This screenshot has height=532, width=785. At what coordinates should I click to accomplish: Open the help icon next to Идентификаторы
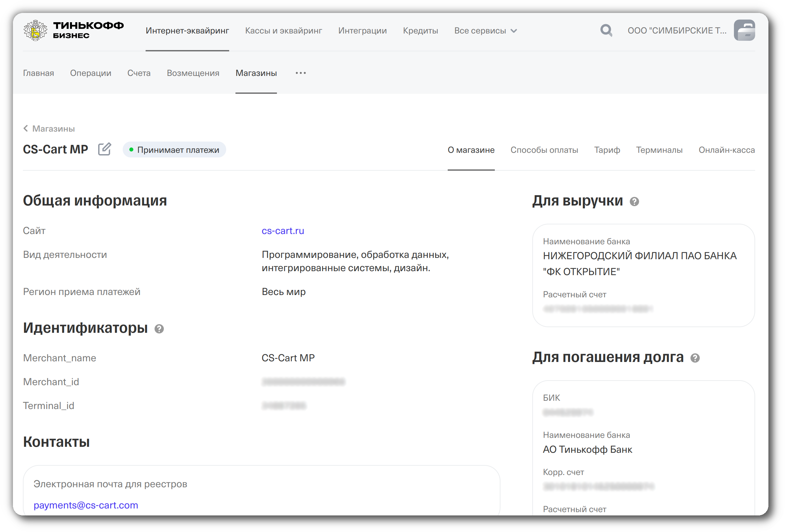coord(159,329)
